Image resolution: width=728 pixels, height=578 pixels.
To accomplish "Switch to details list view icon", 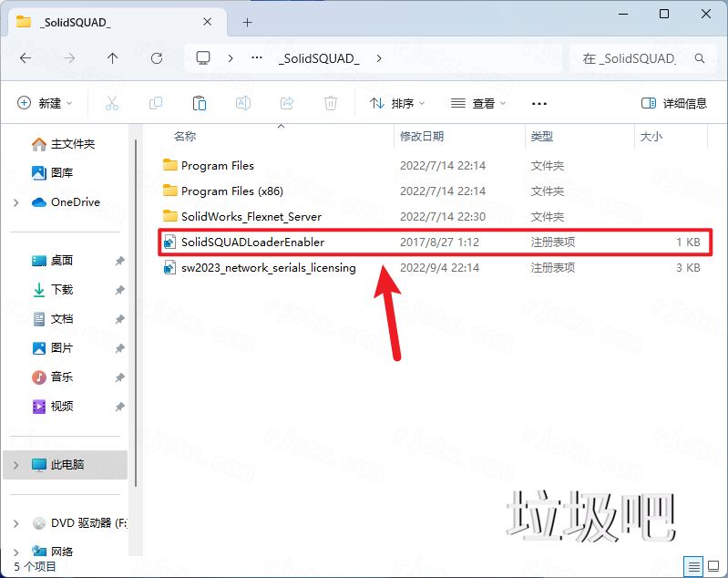I will (x=693, y=566).
